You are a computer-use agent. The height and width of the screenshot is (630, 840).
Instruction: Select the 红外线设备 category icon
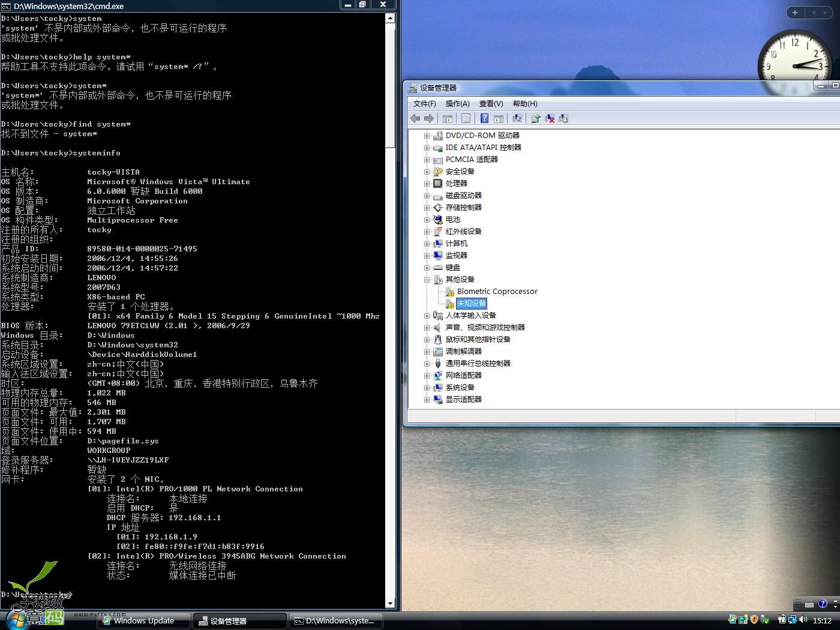click(438, 232)
